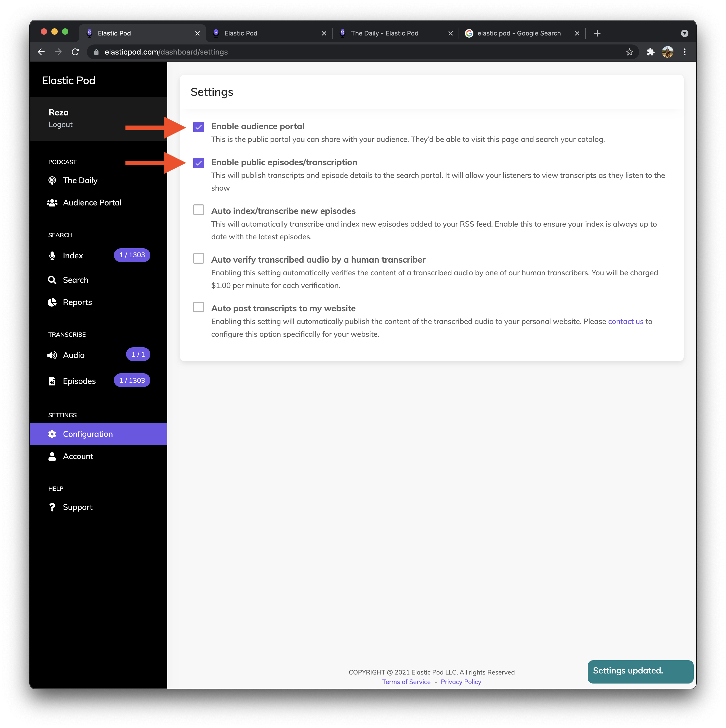Click the gear icon for Configuration
This screenshot has height=728, width=726.
coord(52,434)
